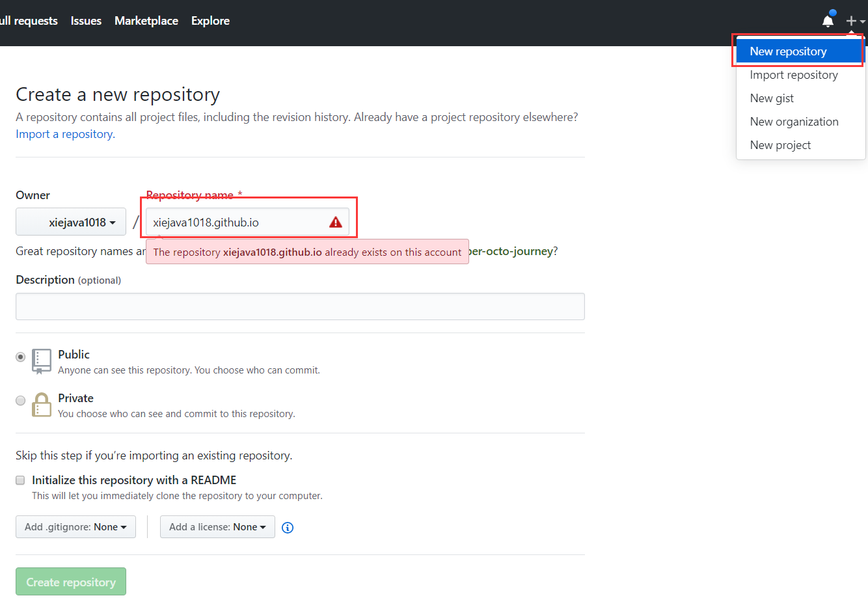The width and height of the screenshot is (868, 598).
Task: Click New project in the dropdown menu
Action: 780,145
